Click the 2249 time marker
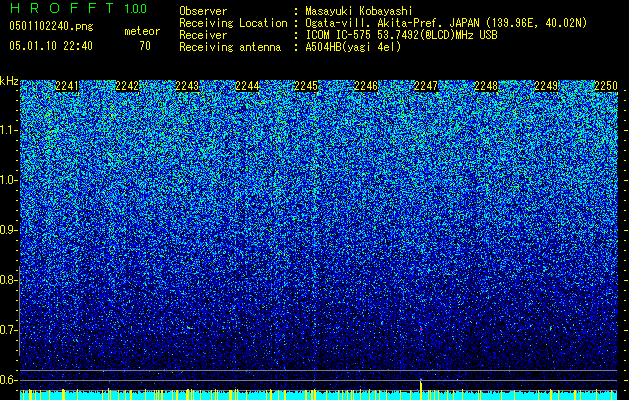This screenshot has width=629, height=400. pos(546,86)
